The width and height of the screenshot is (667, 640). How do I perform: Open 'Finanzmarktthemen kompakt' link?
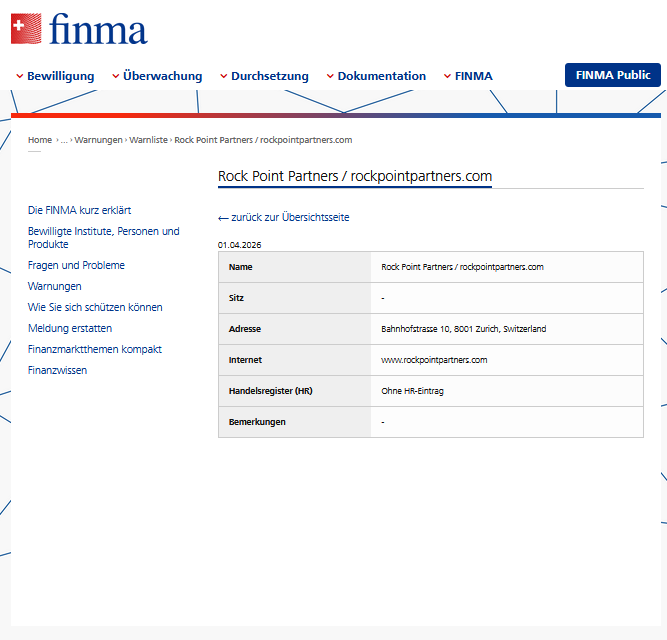click(x=95, y=349)
